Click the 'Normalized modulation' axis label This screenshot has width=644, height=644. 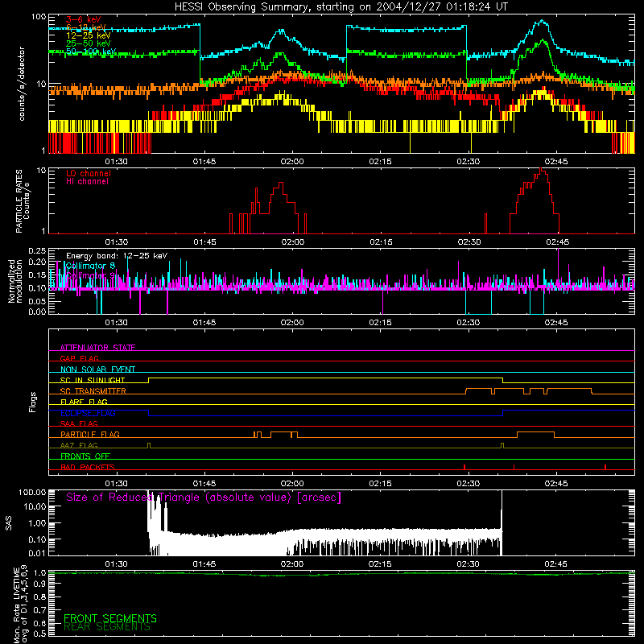15,281
